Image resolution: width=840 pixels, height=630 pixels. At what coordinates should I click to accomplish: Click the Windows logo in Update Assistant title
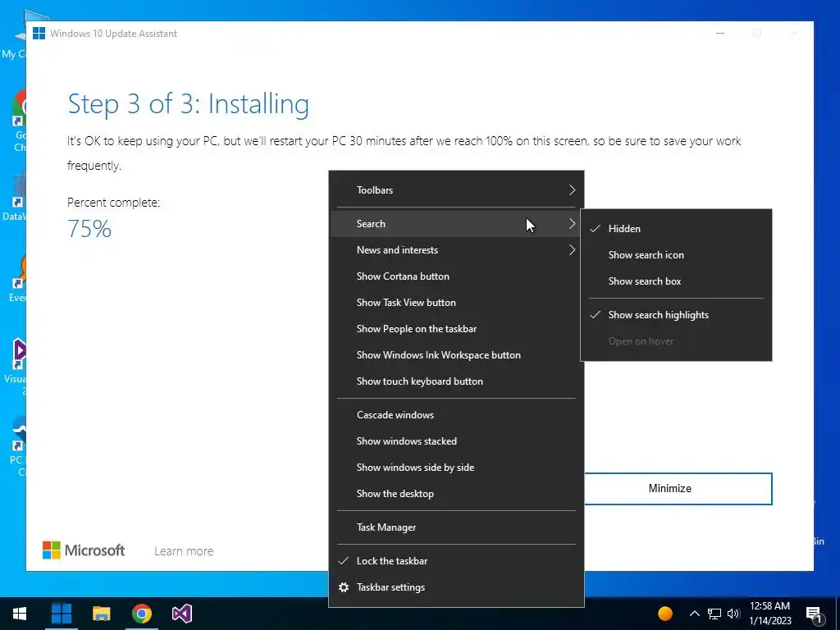(39, 33)
